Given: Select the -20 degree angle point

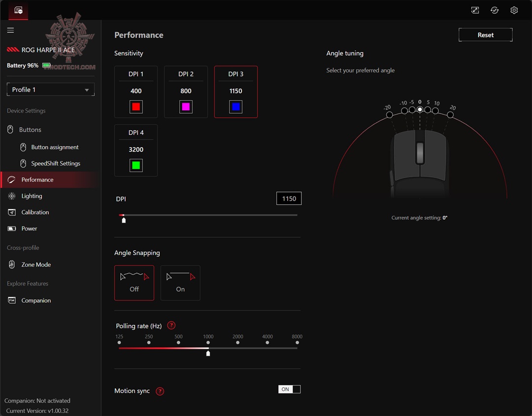Looking at the screenshot, I should (x=390, y=115).
